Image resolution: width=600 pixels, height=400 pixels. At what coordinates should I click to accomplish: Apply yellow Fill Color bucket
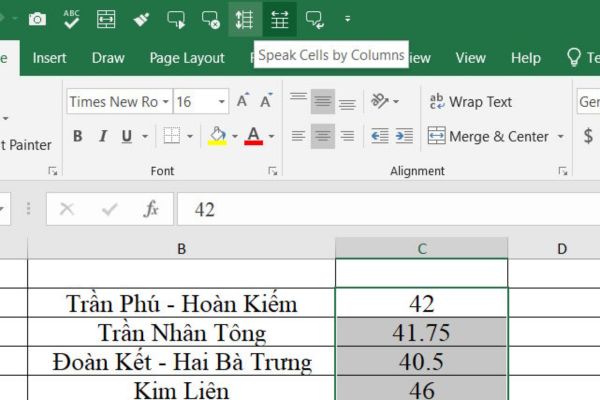217,136
